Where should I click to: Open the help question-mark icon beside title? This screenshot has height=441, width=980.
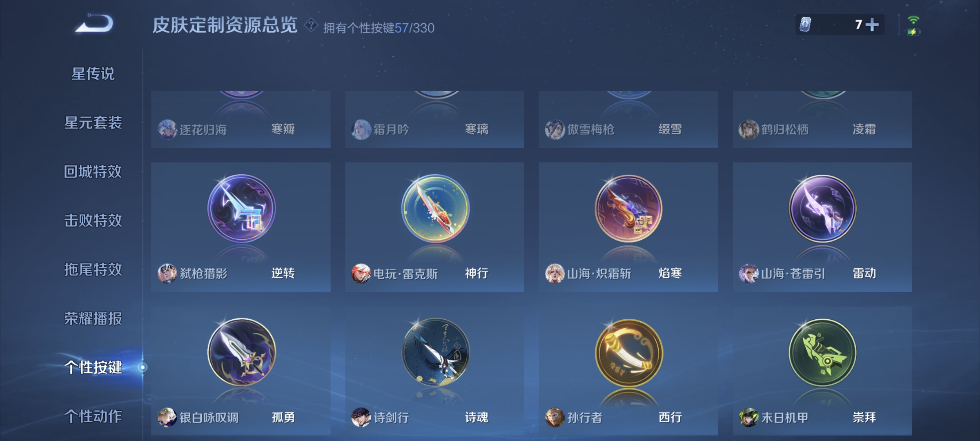311,25
